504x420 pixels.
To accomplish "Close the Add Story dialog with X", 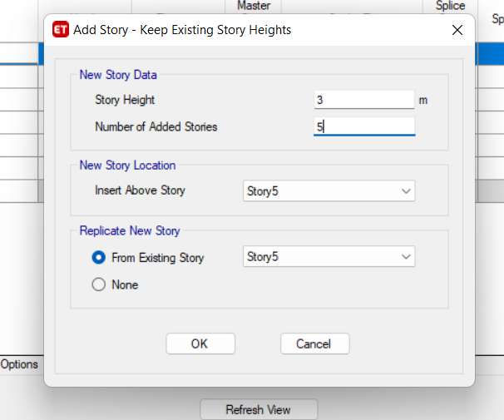I will (x=457, y=30).
